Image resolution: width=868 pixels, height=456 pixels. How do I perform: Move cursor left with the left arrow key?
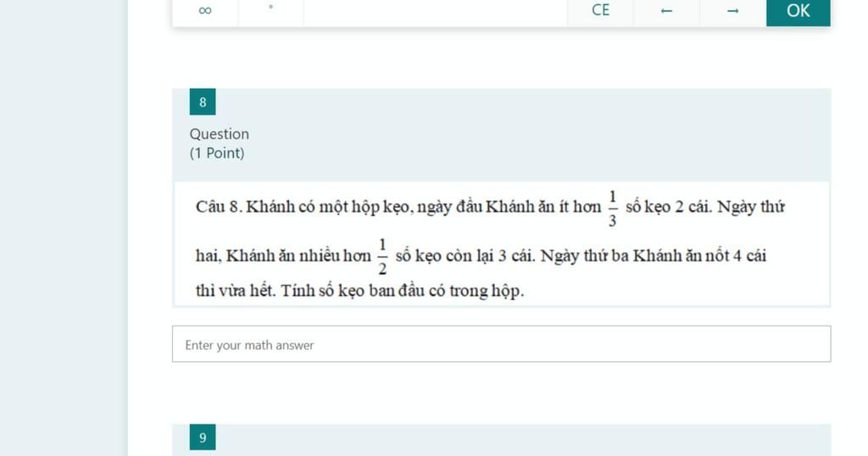[666, 11]
